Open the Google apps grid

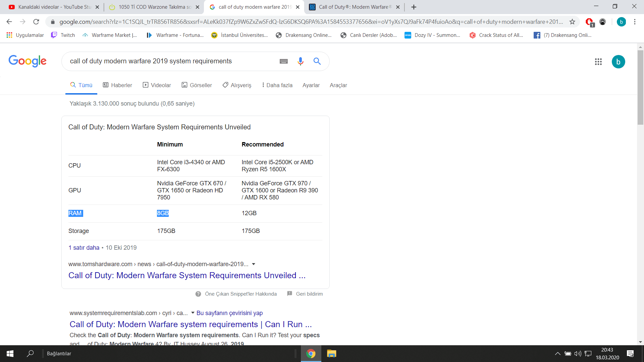[598, 62]
